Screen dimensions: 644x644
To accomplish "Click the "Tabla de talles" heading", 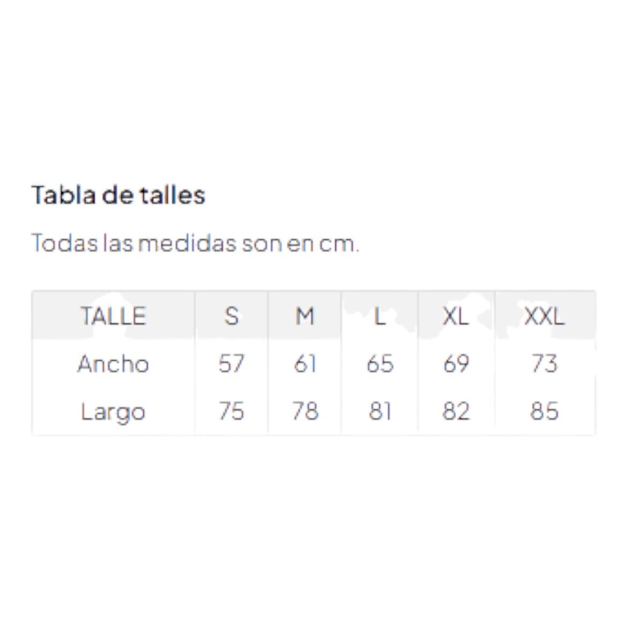I will [x=118, y=195].
